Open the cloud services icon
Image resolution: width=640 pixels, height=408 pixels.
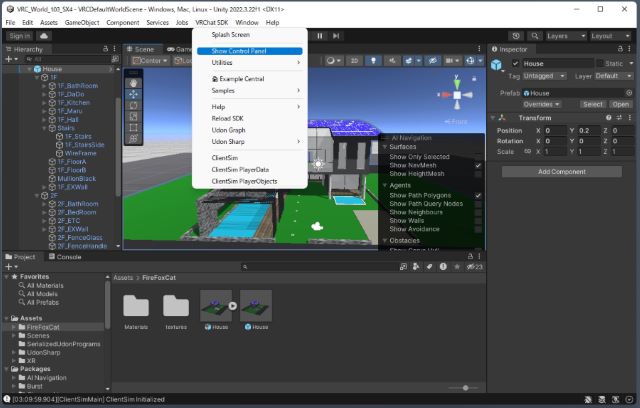click(44, 36)
